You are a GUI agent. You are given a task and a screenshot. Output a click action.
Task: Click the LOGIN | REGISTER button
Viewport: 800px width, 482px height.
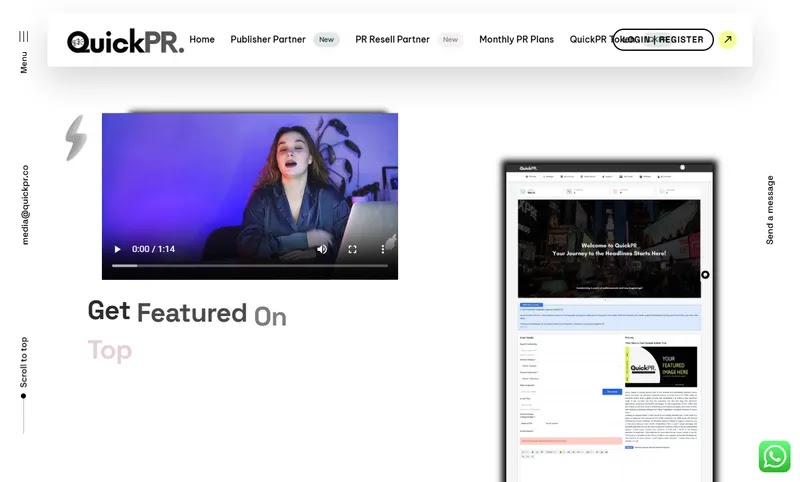(663, 40)
